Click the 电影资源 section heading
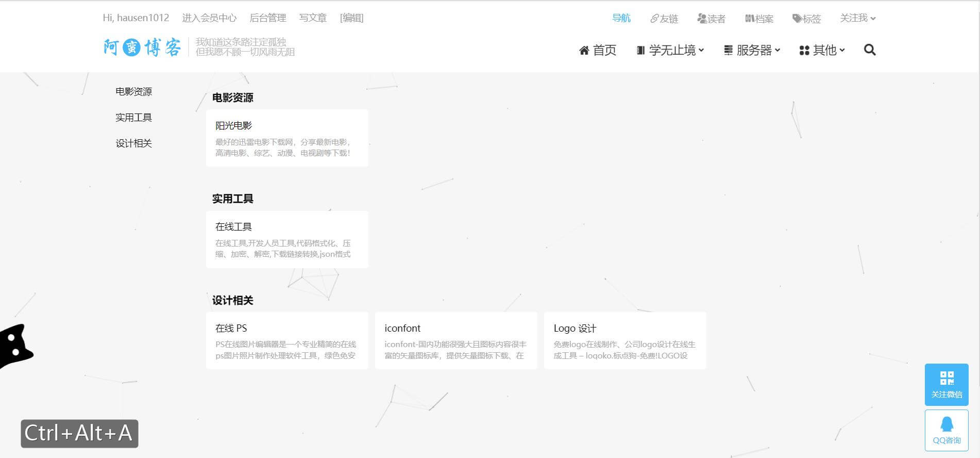Screen dimensions: 980x458 [233, 97]
